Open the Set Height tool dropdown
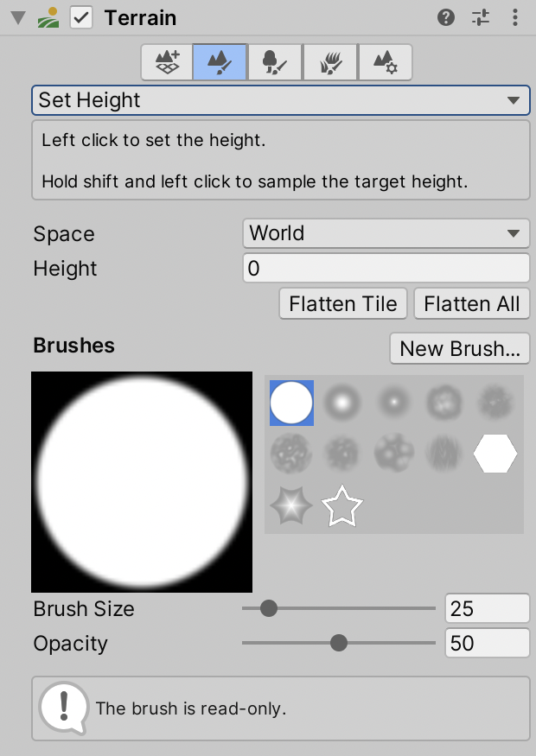Viewport: 536px width, 756px height. click(x=280, y=100)
